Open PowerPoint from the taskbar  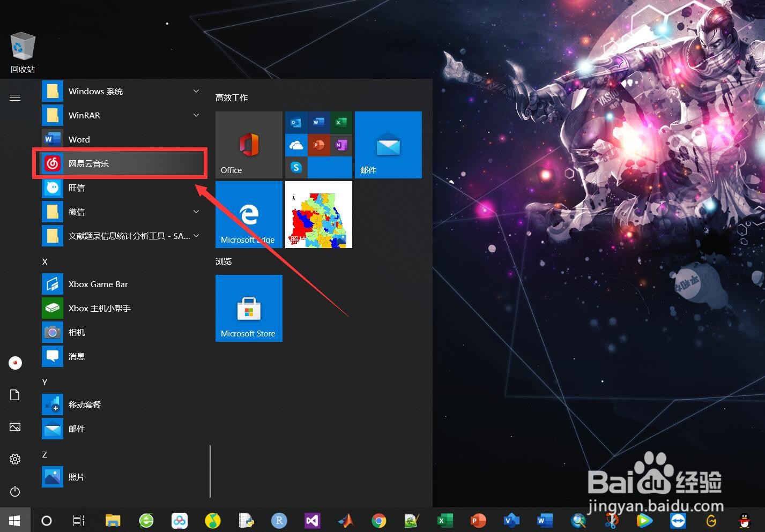coord(478,520)
